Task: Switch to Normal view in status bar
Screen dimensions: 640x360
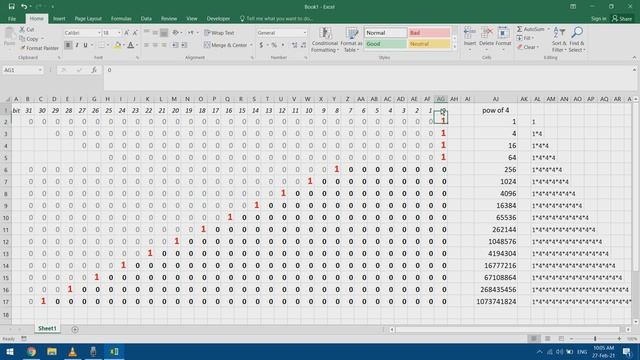Action: 533,339
